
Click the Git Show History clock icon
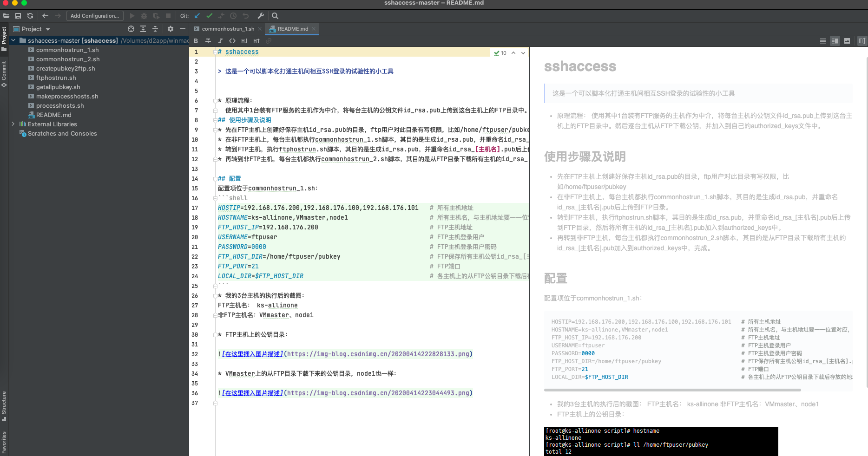[x=233, y=16]
